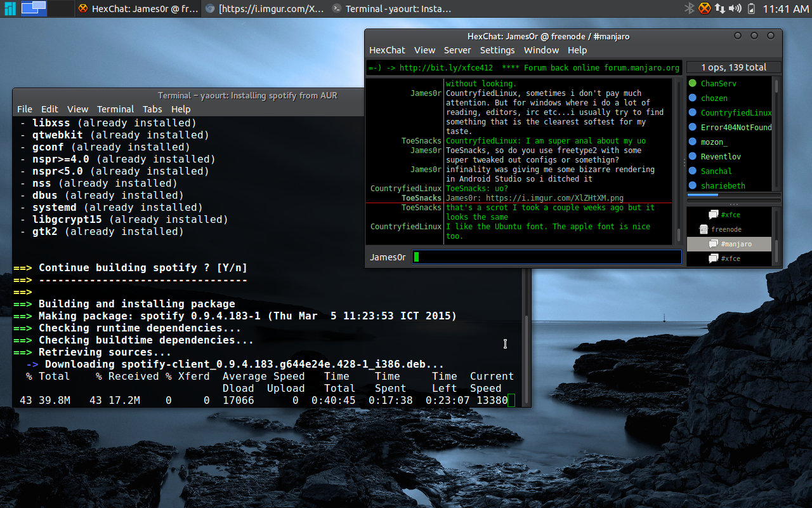Switch to HexChat via its taskbar button
Viewport: 812px width, 508px height.
pyautogui.click(x=138, y=8)
